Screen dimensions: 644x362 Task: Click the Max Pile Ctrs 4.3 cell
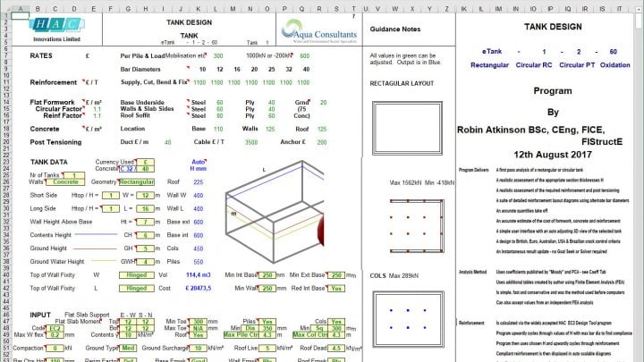(x=267, y=335)
